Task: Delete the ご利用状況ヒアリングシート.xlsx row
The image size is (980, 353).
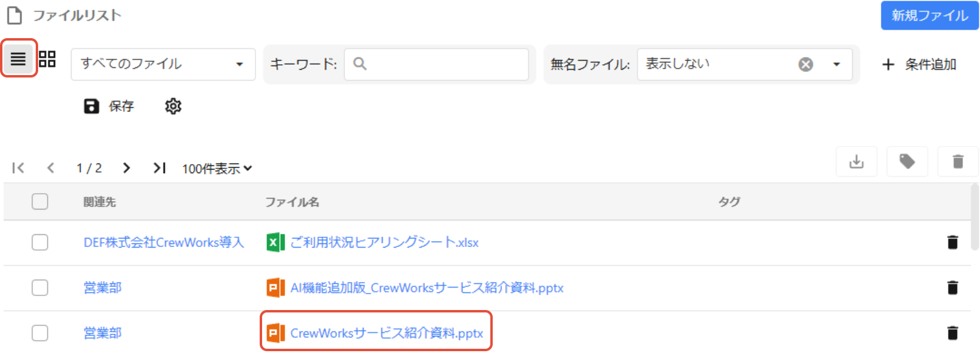Action: click(952, 242)
